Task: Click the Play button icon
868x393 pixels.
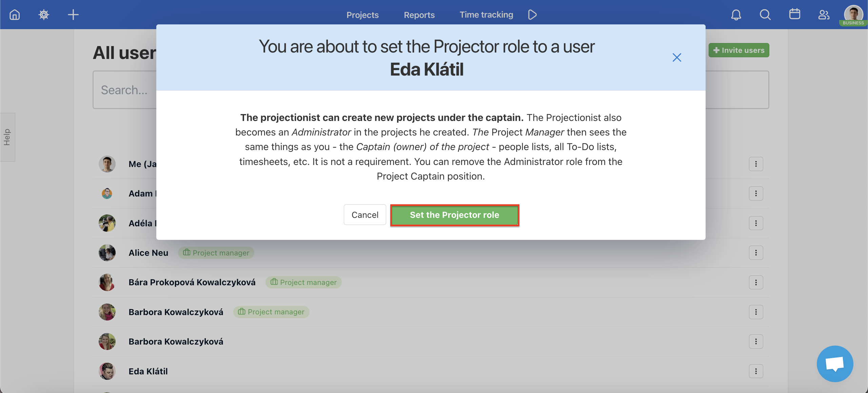Action: 531,15
